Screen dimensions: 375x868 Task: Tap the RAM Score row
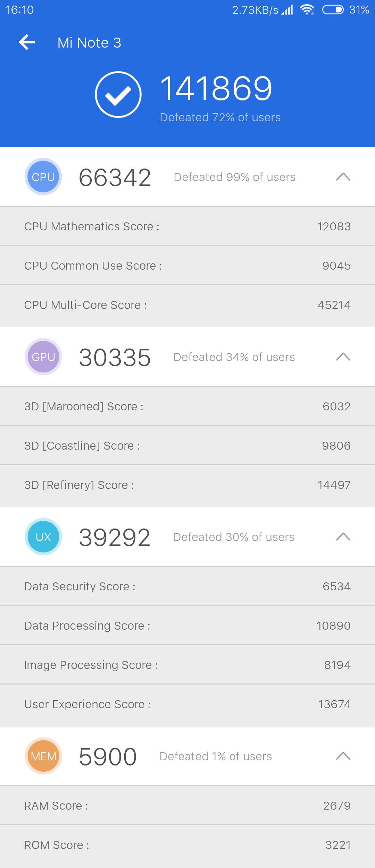point(187,805)
